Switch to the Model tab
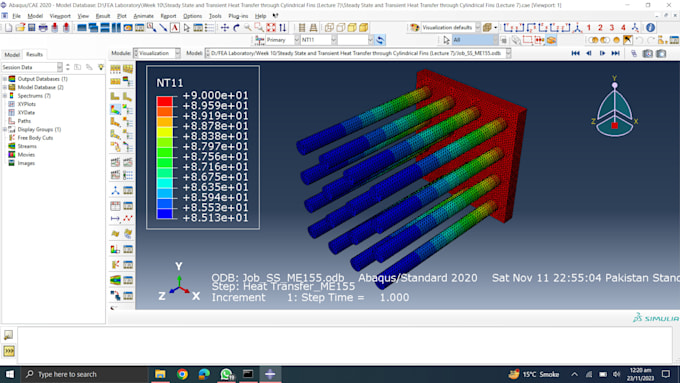Viewport: 680px width, 383px height. click(x=12, y=55)
